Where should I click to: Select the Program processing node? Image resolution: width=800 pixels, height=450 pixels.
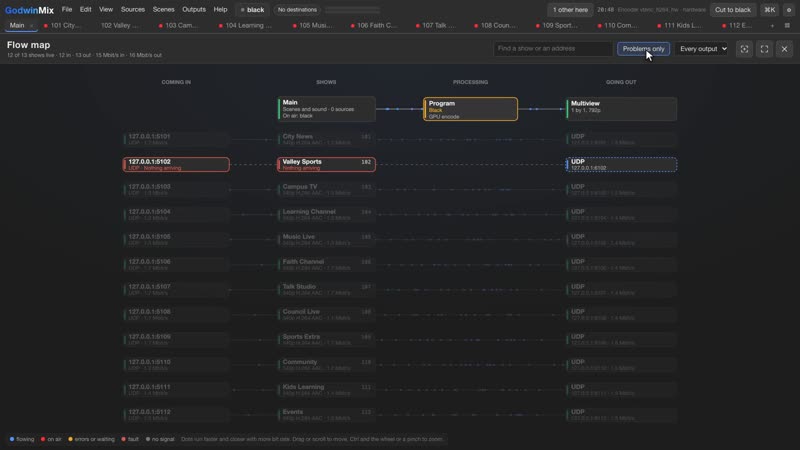[470, 109]
